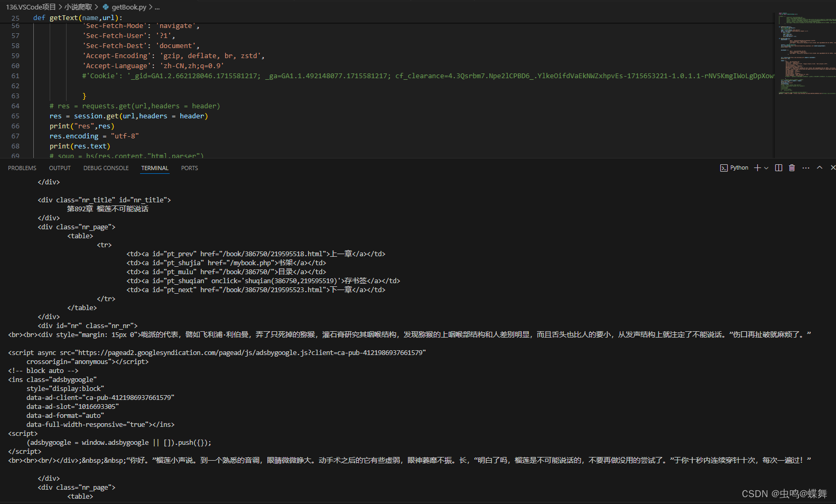Open the breadcrumb ellipsis symbol segment

coord(157,7)
